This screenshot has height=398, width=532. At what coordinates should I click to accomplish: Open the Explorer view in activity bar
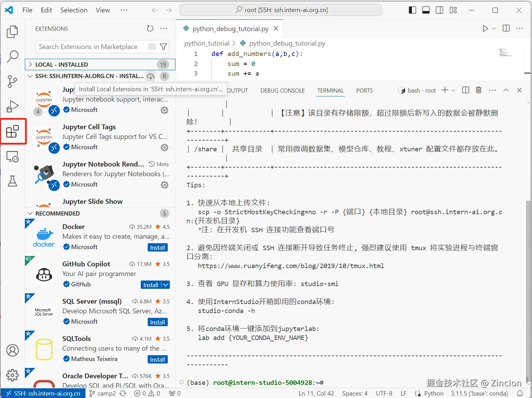(12, 32)
